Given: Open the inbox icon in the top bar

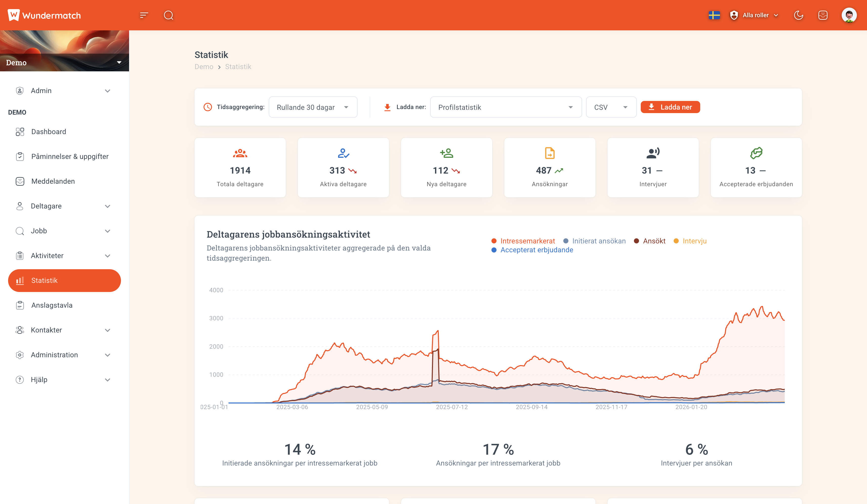Looking at the screenshot, I should point(823,15).
